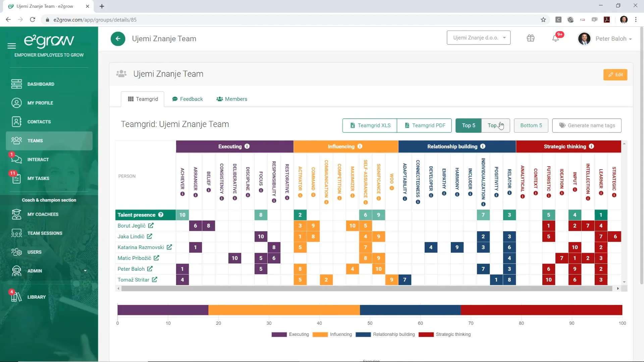Open Library sidebar icon

(16, 297)
